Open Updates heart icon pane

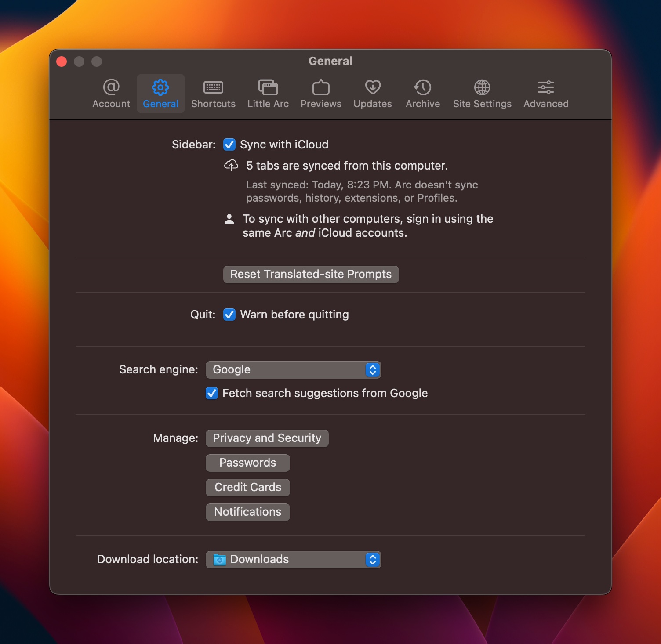[372, 87]
